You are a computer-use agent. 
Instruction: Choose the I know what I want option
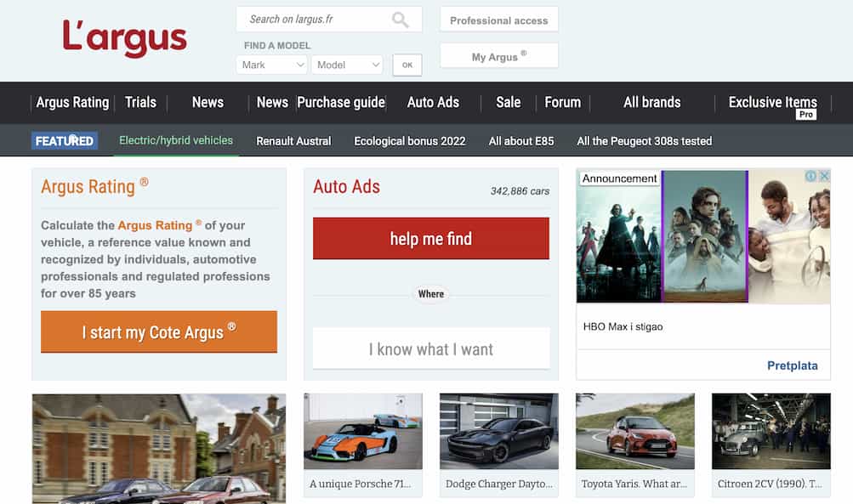[x=430, y=348]
